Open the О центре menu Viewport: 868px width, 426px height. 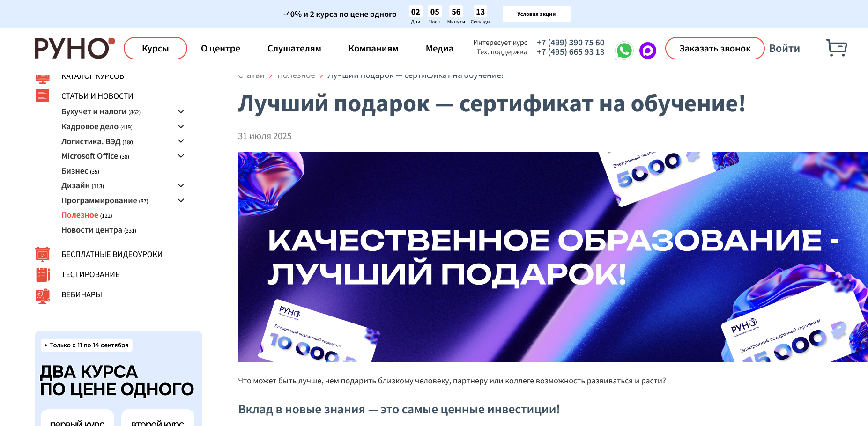tap(221, 48)
